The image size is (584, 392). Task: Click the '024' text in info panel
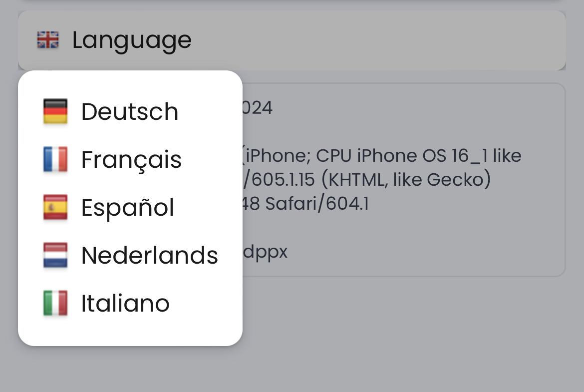click(258, 108)
